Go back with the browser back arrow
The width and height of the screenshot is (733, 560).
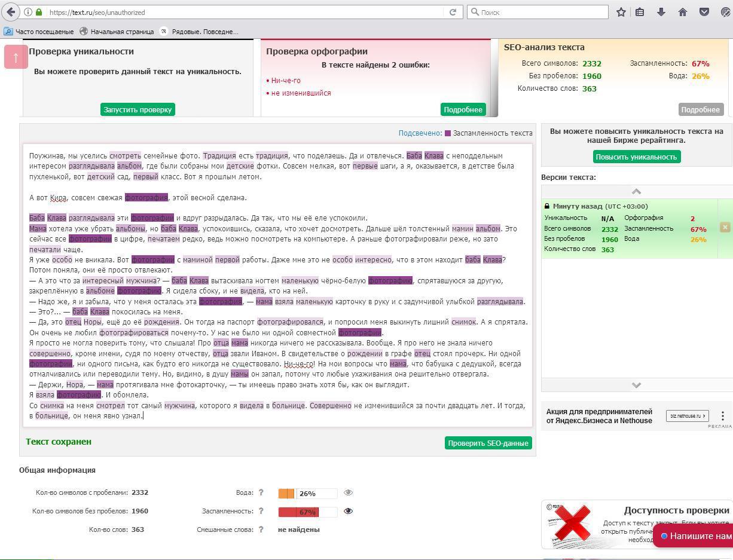[x=11, y=12]
